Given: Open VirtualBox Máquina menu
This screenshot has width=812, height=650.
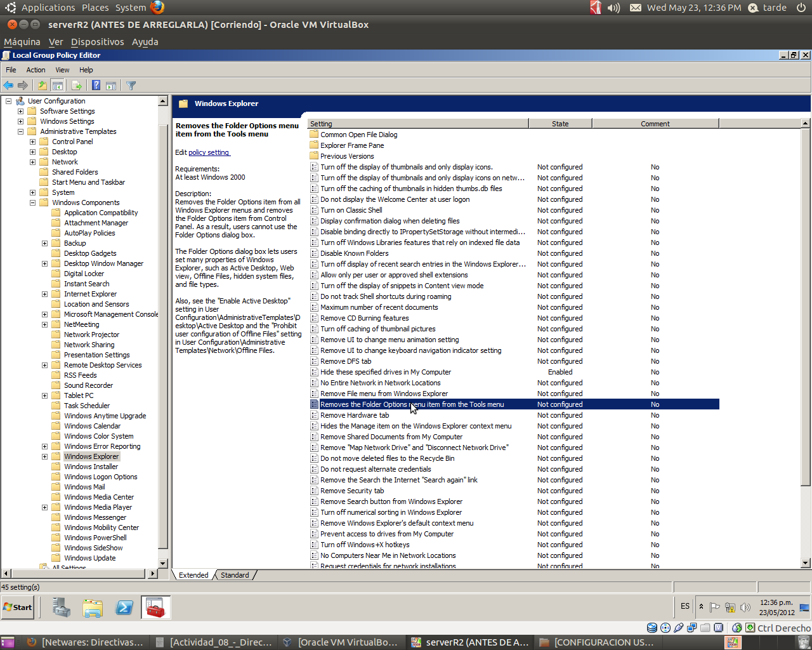Looking at the screenshot, I should tap(22, 42).
